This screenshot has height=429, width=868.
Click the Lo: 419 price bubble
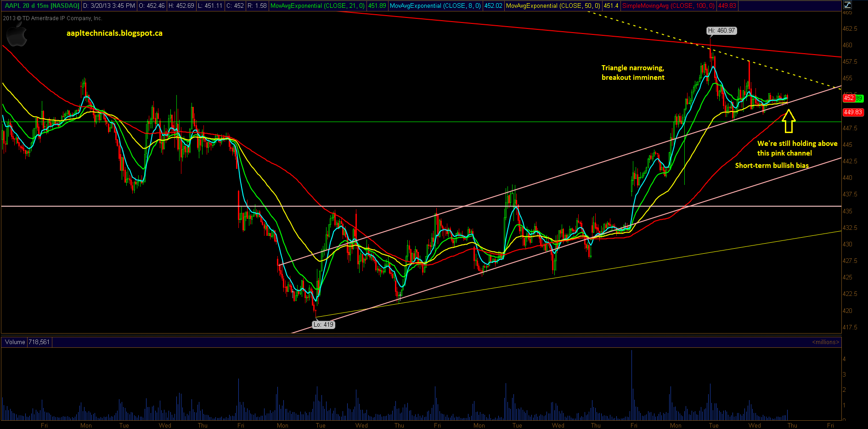coord(324,324)
